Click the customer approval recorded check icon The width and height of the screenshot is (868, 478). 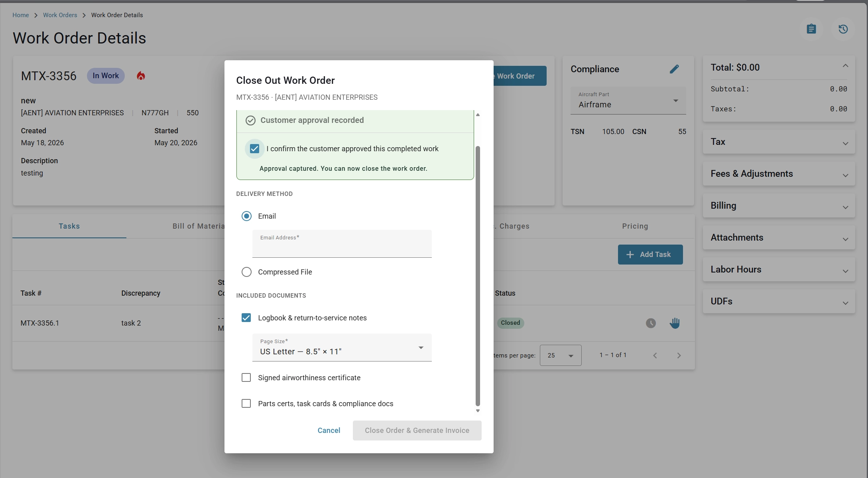250,120
